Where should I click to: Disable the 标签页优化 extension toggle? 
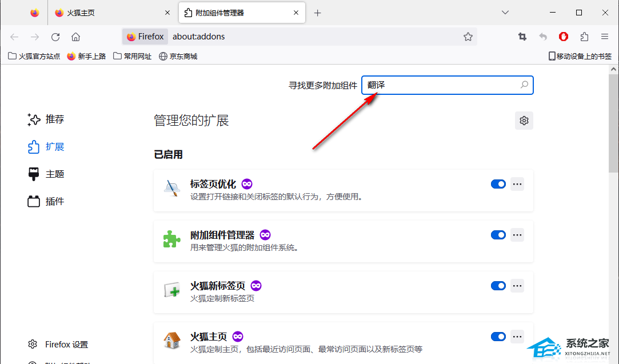(498, 184)
